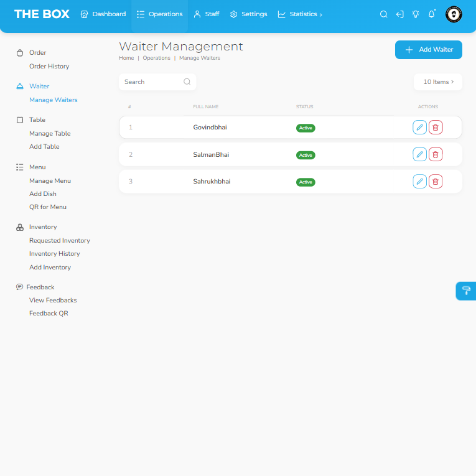Edit waiter Govindbhai with pencil icon

coord(420,128)
